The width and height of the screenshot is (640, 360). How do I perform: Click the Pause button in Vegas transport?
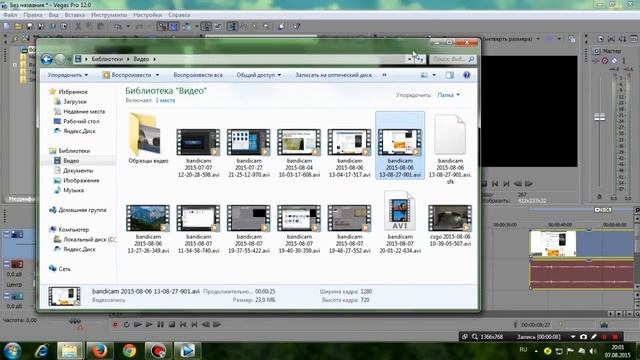pos(160,324)
